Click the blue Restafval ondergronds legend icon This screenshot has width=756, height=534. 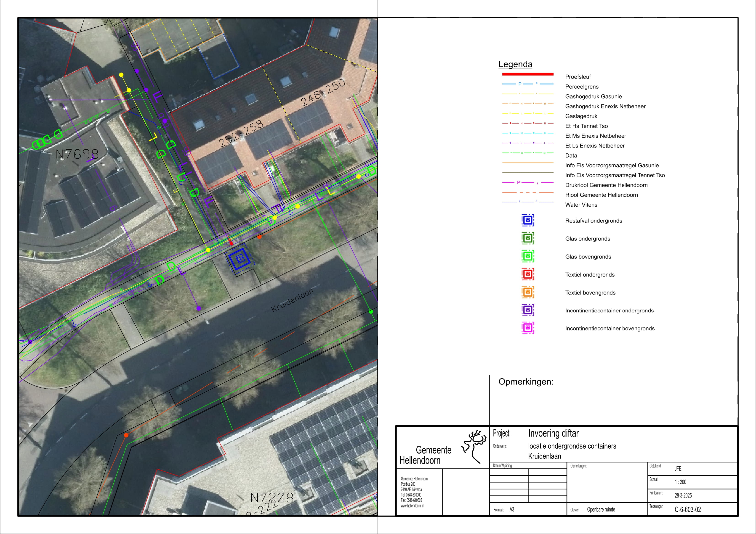click(527, 220)
